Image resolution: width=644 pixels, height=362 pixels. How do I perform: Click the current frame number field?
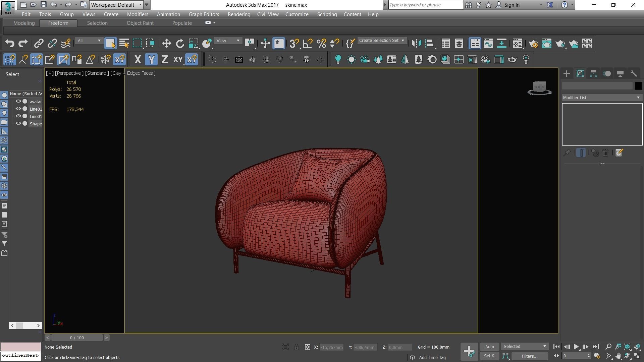point(574,356)
